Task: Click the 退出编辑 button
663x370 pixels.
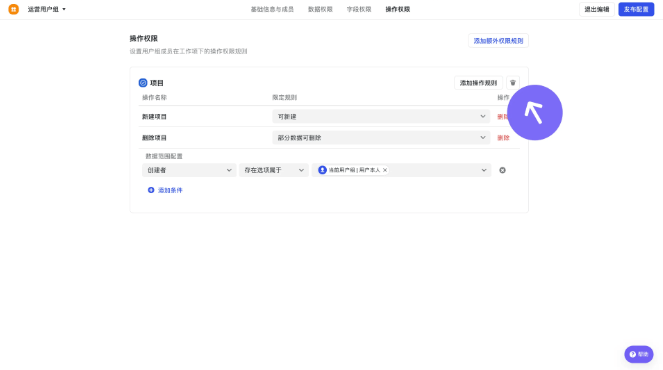Action: (x=597, y=9)
